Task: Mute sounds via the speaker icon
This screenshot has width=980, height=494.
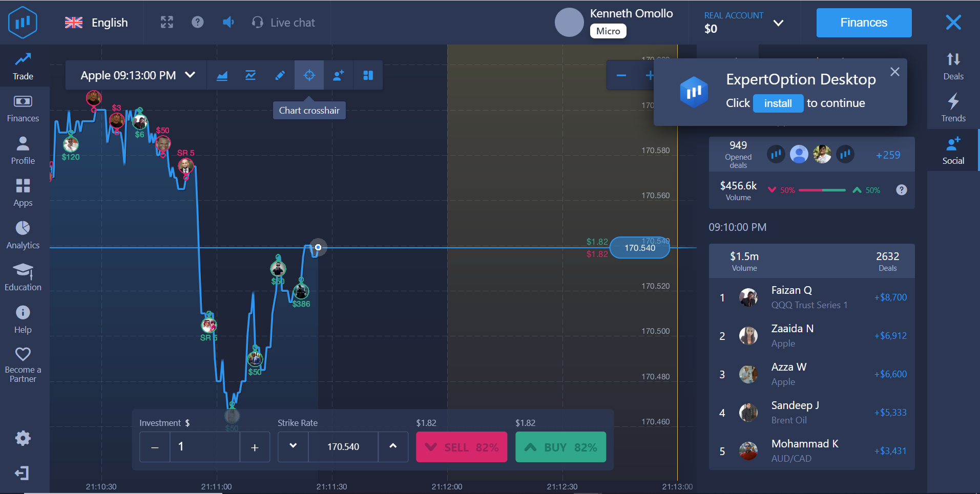Action: coord(228,22)
